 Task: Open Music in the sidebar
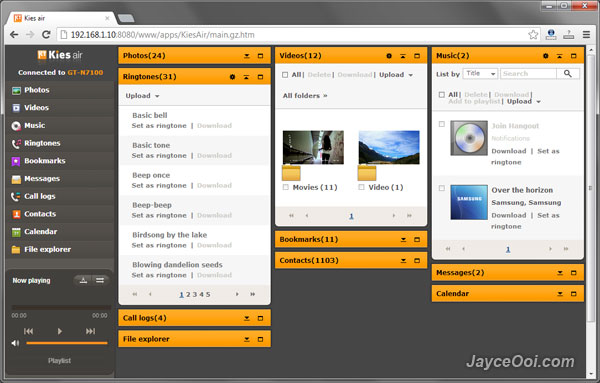point(34,125)
